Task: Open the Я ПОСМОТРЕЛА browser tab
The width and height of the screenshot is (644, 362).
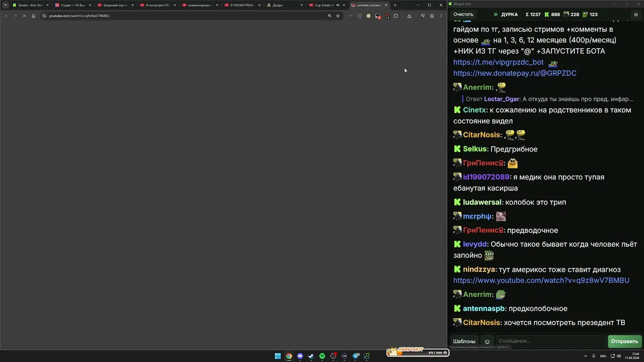Action: coord(242,5)
